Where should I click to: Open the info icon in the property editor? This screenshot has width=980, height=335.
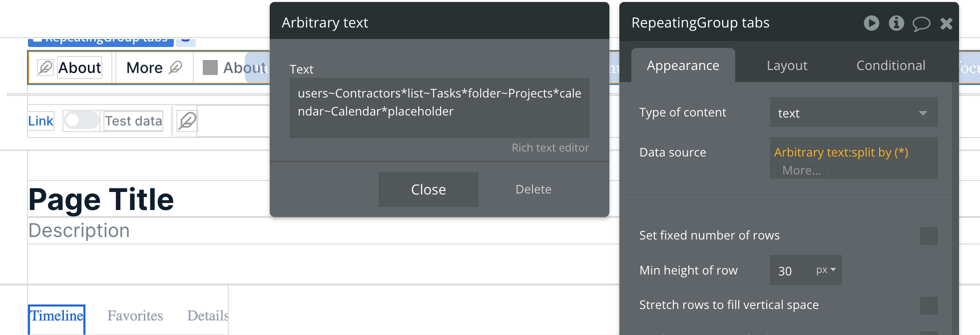click(896, 23)
